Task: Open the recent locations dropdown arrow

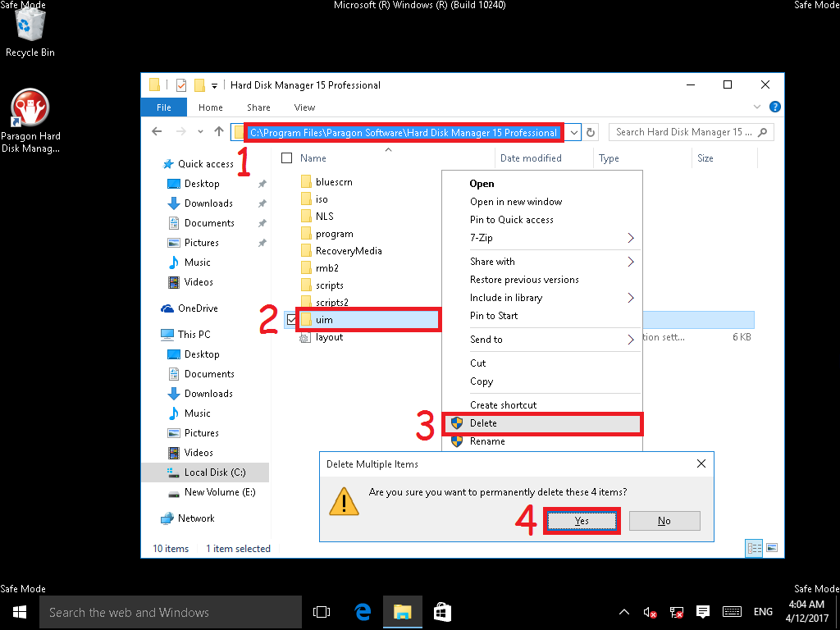Action: [200, 132]
